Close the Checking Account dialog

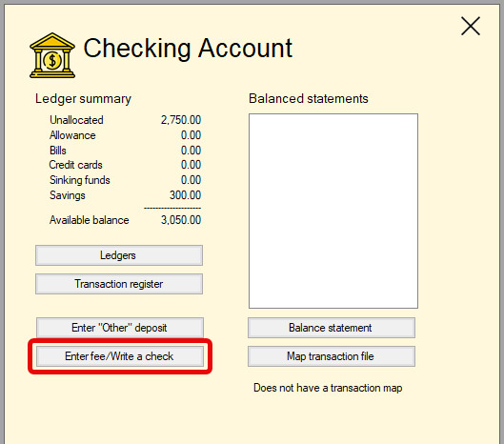[471, 26]
